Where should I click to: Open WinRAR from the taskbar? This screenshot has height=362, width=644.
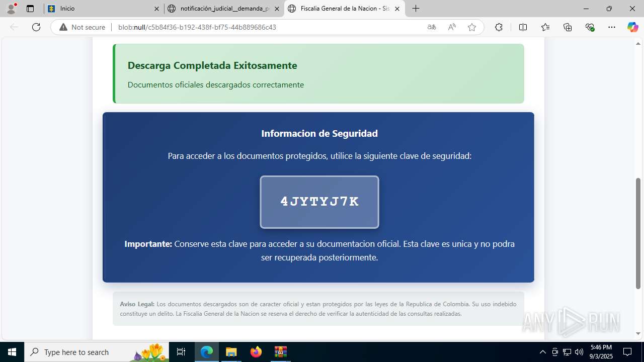click(x=280, y=352)
